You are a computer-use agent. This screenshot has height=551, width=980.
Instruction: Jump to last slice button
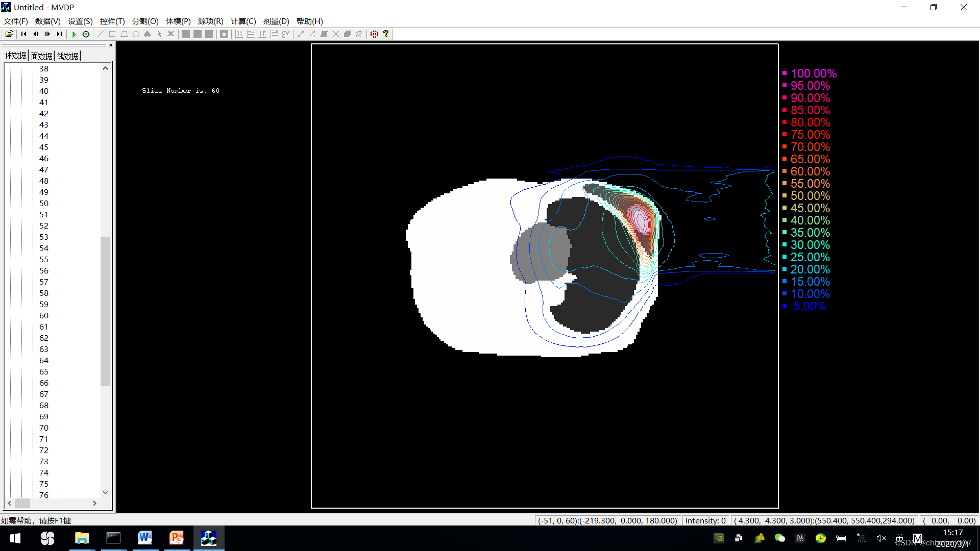click(x=59, y=34)
